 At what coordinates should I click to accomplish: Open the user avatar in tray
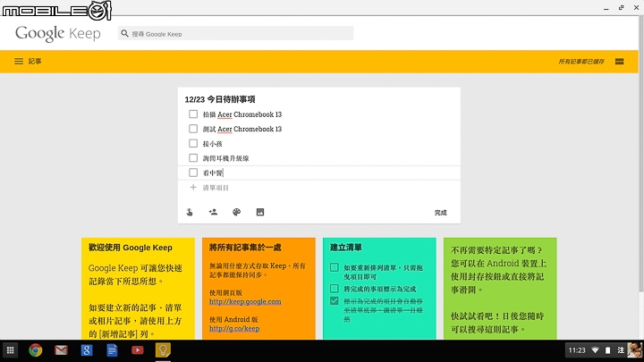634,350
